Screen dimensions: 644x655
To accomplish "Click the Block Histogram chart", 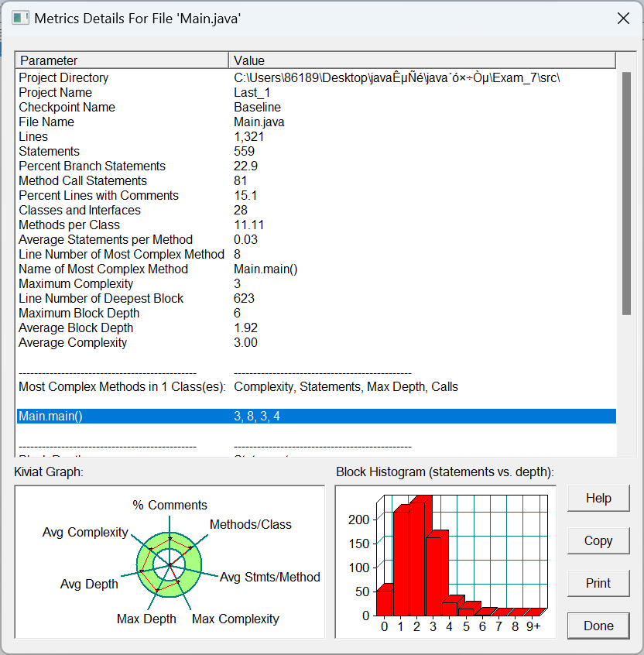I will click(x=445, y=562).
